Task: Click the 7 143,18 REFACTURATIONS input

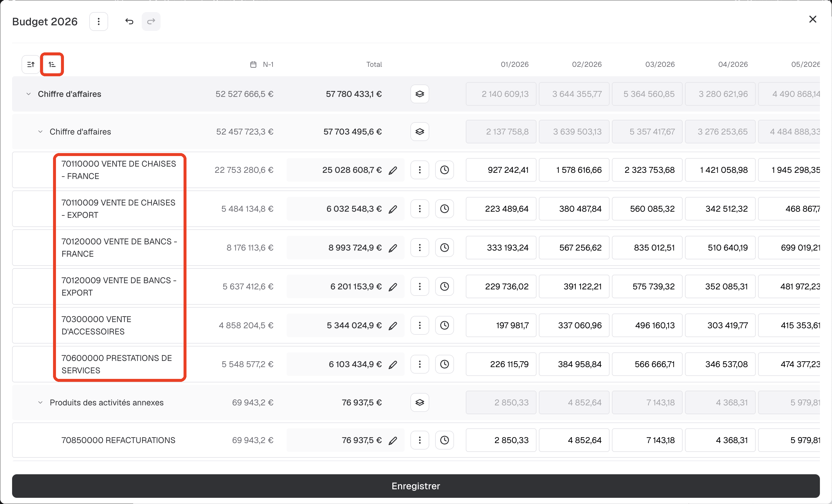Action: (647, 440)
